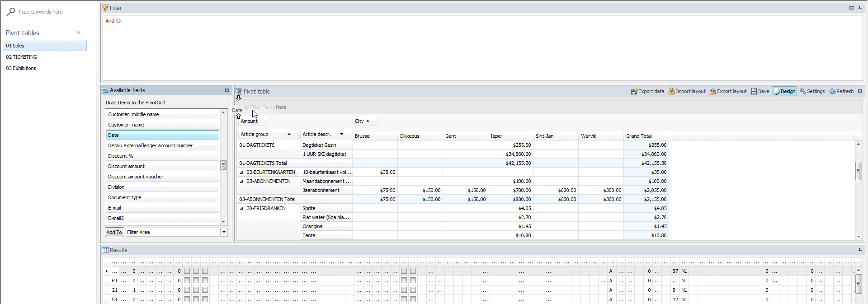Toggle Design mode in pivot toolbar
The width and height of the screenshot is (868, 304).
(x=784, y=91)
